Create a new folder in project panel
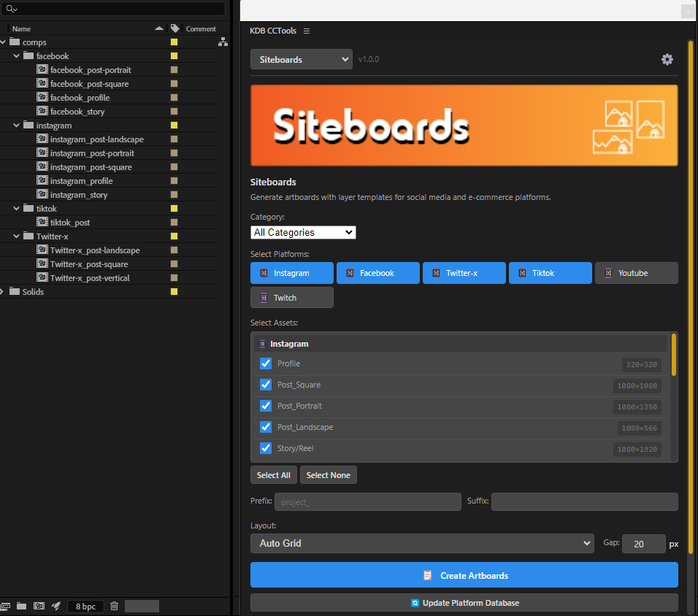This screenshot has height=616, width=698. pyautogui.click(x=21, y=606)
